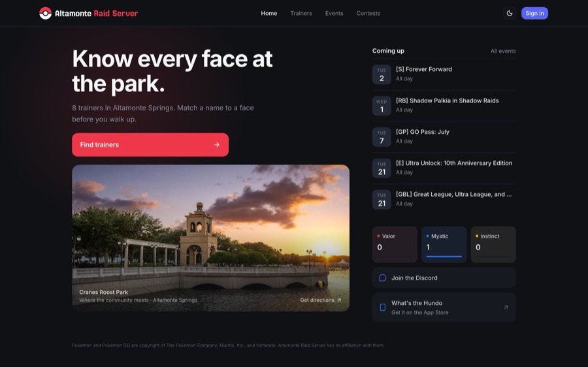The height and width of the screenshot is (367, 588).
Task: Click the WED 1 date badge
Action: 382,105
